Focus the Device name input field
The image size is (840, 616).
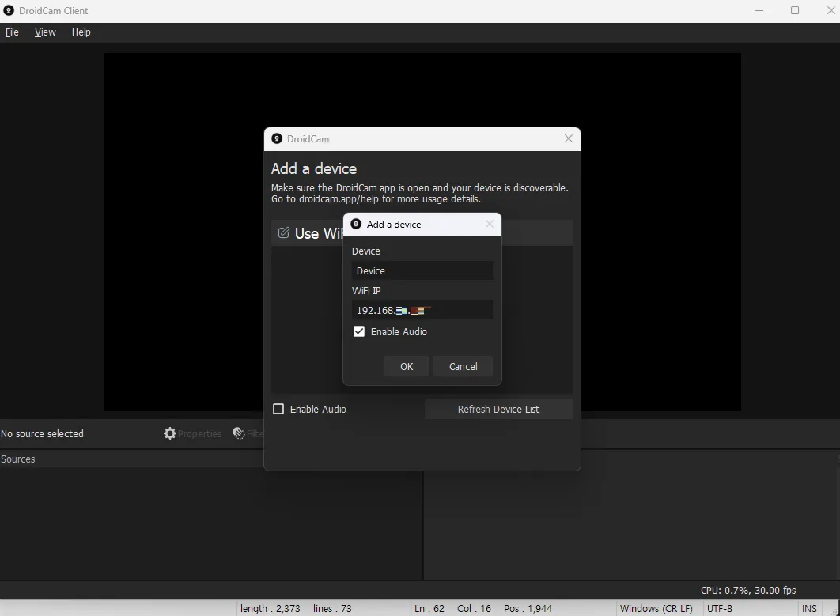[422, 270]
